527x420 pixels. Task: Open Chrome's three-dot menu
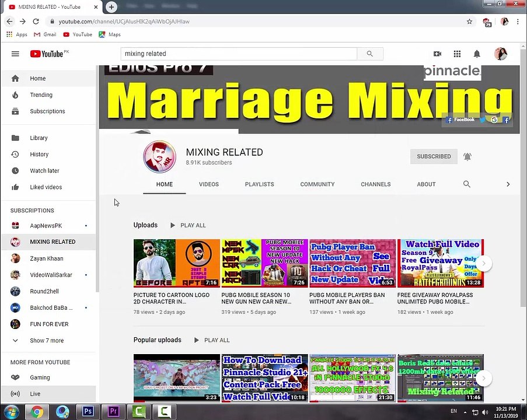click(x=518, y=22)
